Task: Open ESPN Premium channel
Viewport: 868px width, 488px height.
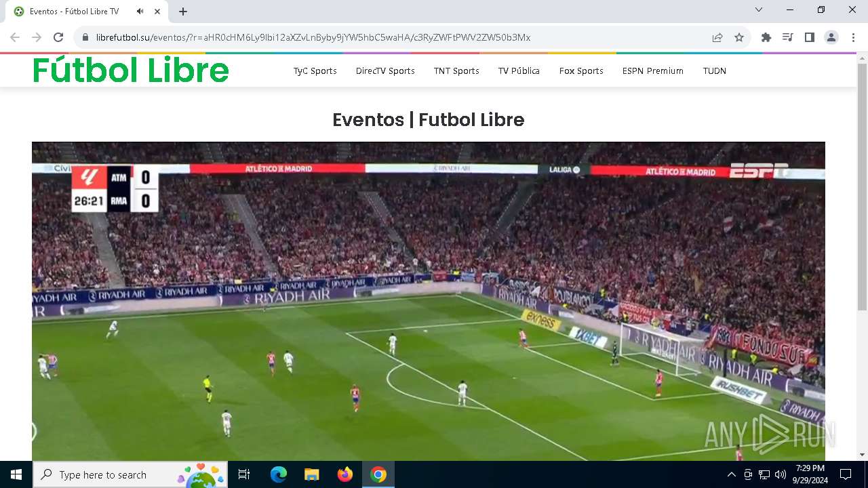Action: [653, 70]
